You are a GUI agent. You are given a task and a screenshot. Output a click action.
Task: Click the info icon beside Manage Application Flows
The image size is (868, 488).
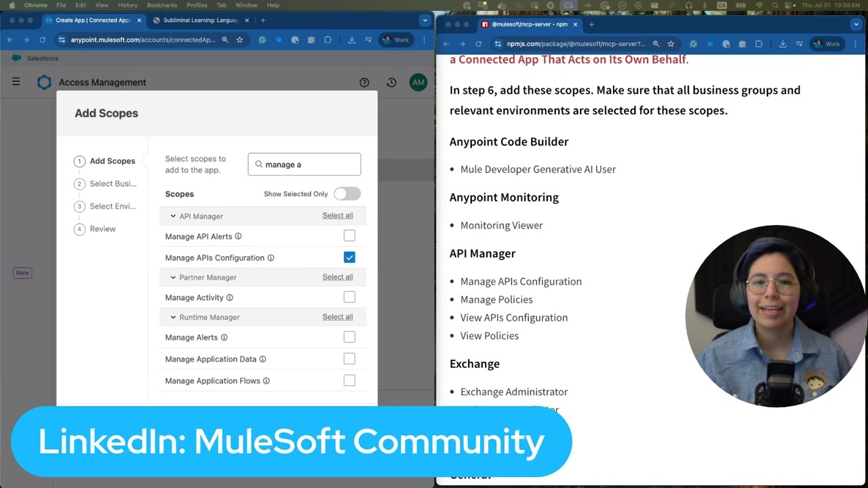point(266,381)
